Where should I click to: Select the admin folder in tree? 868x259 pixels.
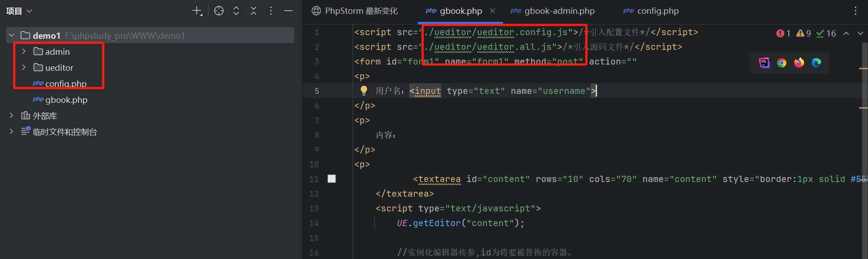pyautogui.click(x=52, y=52)
